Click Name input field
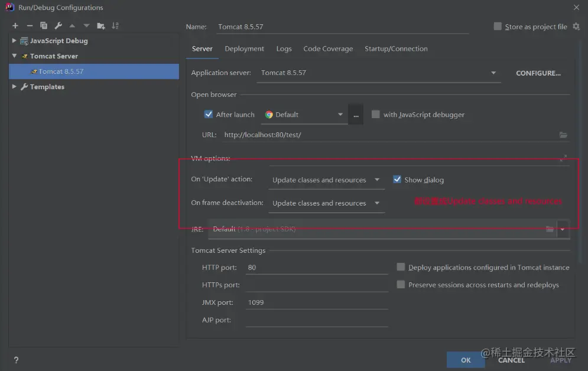 (342, 27)
